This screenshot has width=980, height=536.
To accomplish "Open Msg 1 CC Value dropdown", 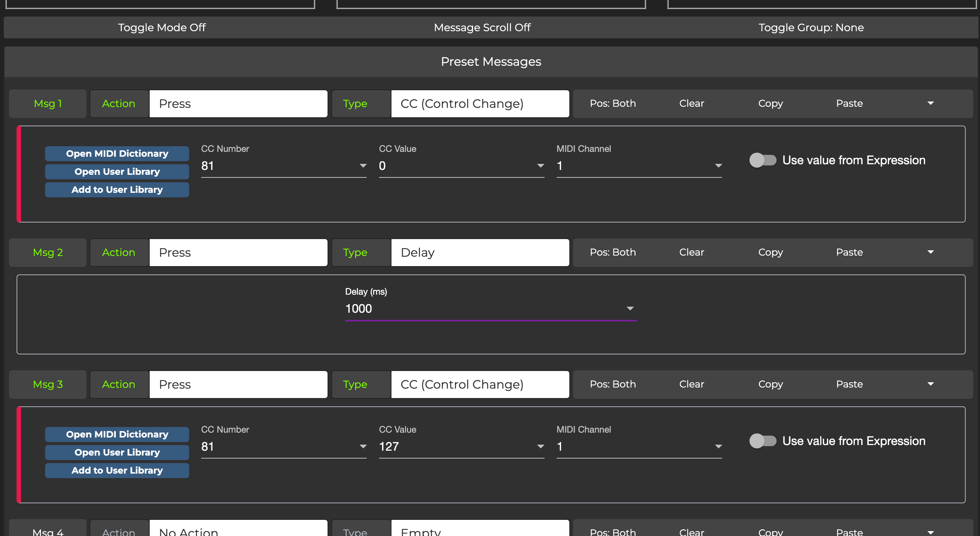I will point(540,166).
